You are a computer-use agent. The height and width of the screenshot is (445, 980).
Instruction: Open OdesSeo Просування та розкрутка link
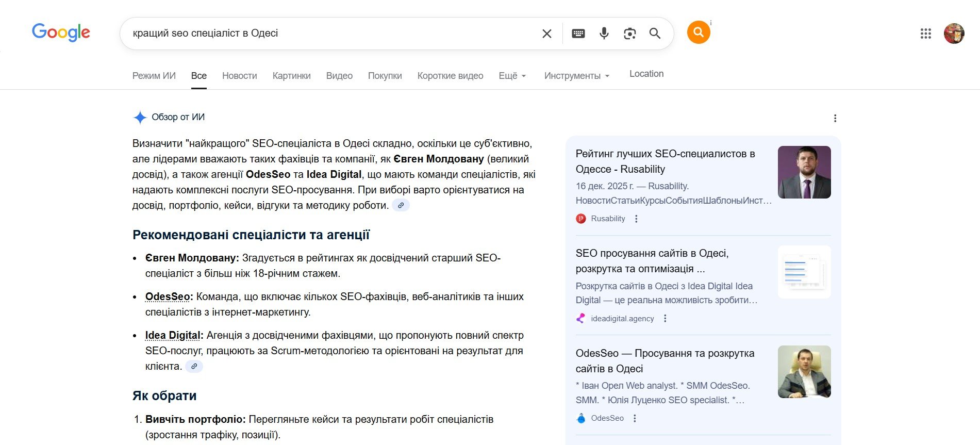(x=665, y=361)
